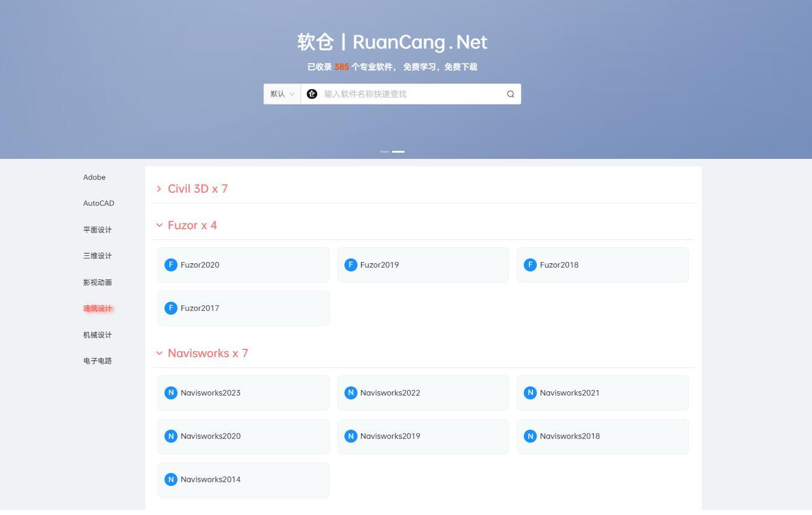Select the 平面设计 category

[98, 230]
